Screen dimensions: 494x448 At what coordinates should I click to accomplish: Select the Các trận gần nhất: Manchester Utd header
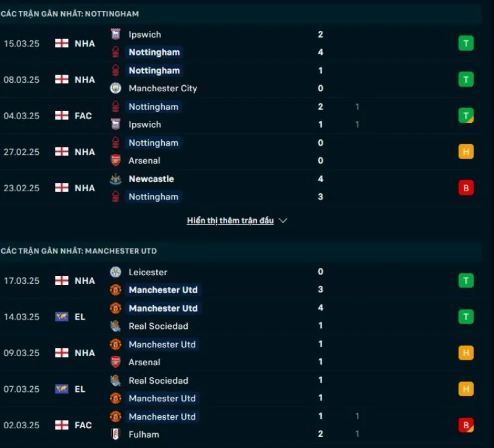[x=79, y=251]
